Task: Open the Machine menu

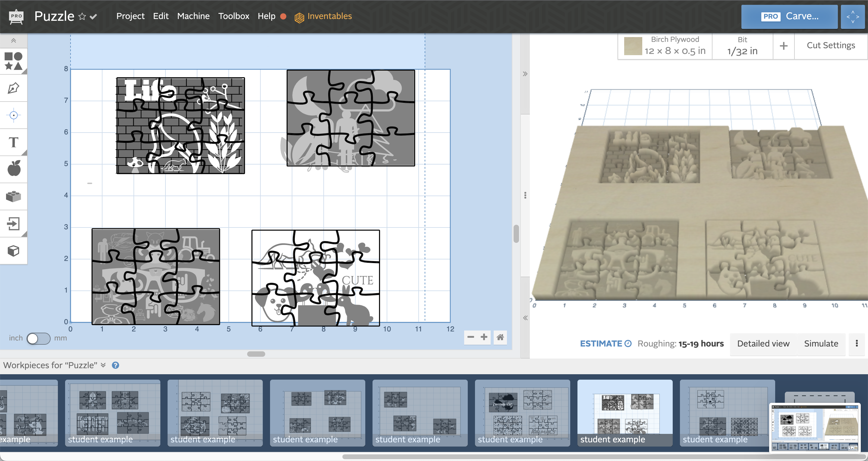Action: 193,16
